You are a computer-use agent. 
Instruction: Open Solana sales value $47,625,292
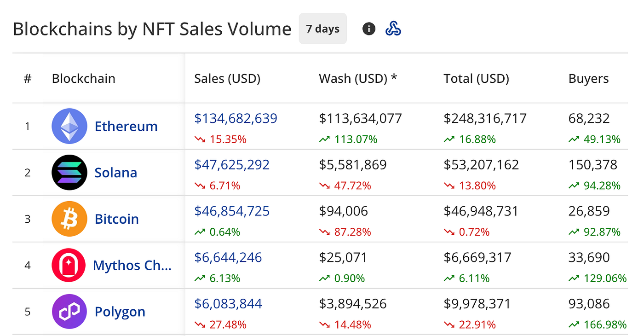point(232,165)
